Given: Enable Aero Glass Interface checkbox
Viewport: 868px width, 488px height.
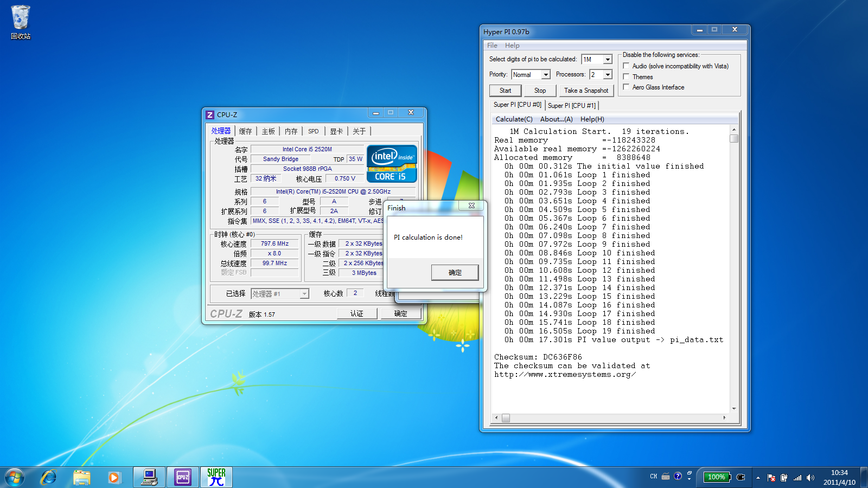Looking at the screenshot, I should click(626, 87).
